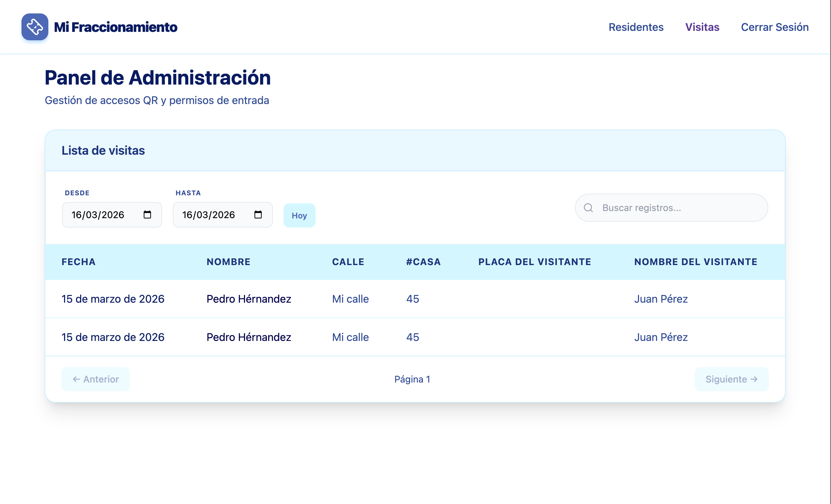Open the Residentes menu item
The width and height of the screenshot is (831, 504).
(x=636, y=27)
